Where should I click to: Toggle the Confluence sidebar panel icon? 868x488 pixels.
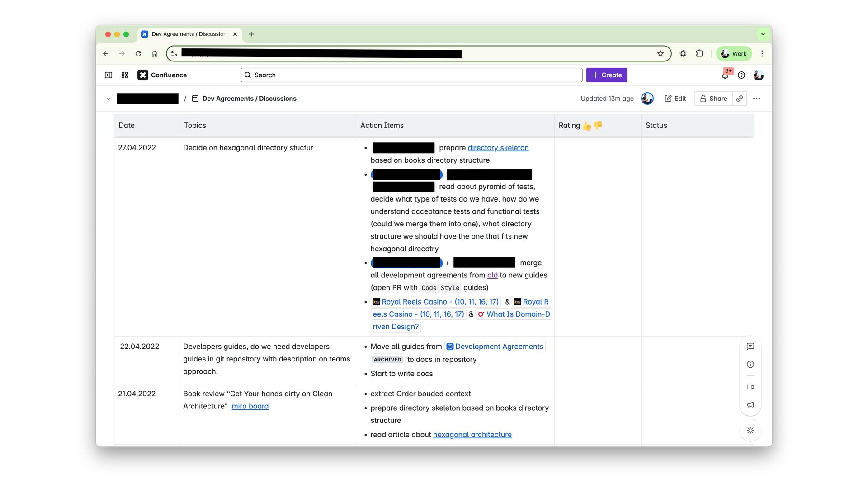pos(108,75)
